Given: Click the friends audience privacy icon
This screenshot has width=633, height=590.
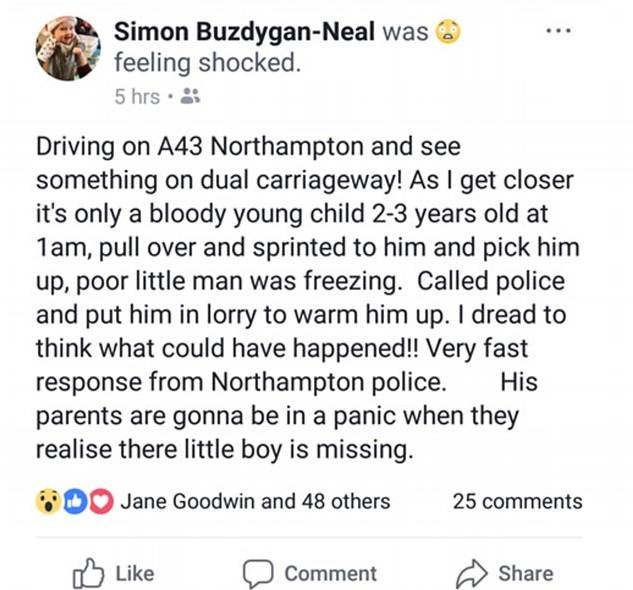Looking at the screenshot, I should tap(190, 96).
